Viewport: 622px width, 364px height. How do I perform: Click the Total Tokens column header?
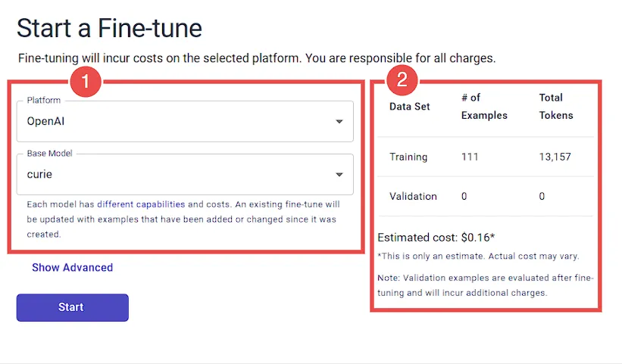556,107
